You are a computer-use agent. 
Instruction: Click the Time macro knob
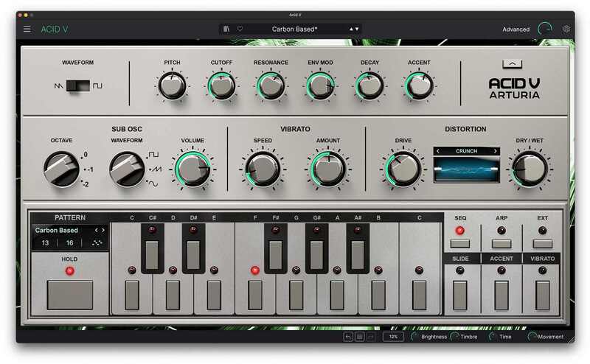pos(492,337)
